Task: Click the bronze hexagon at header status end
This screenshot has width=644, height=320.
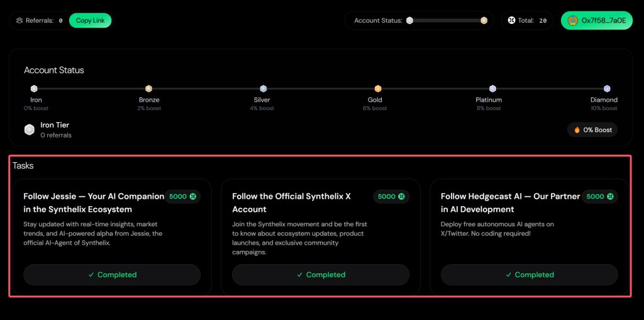Action: pyautogui.click(x=484, y=21)
